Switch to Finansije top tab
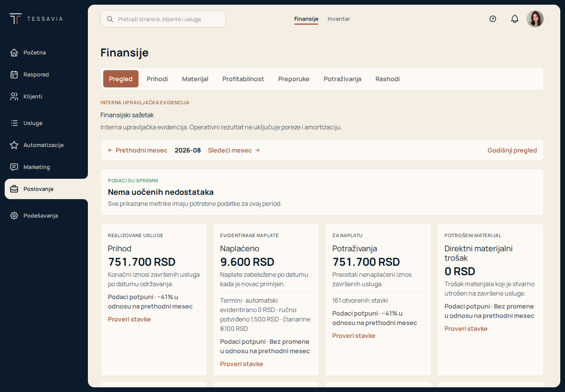 tap(306, 19)
